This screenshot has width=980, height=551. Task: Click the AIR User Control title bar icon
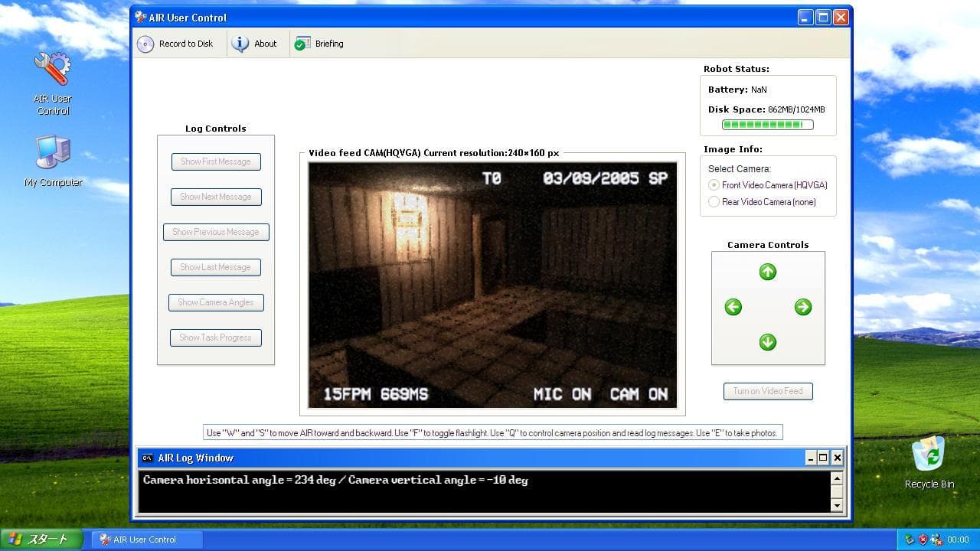point(140,17)
